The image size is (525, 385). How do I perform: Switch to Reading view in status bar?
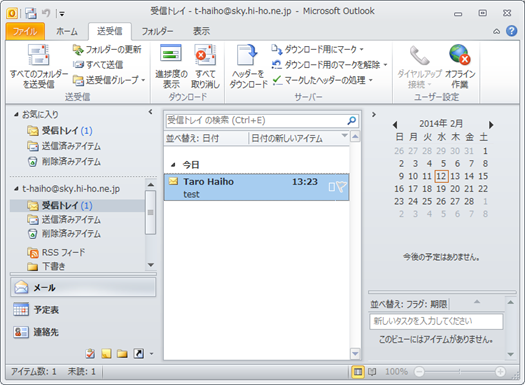coord(372,372)
